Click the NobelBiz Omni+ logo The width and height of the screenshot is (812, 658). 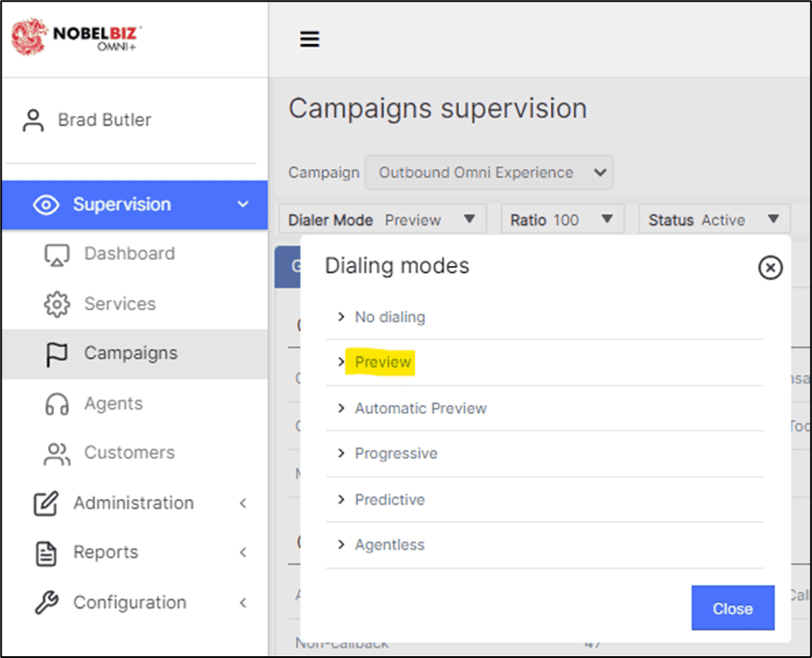74,38
